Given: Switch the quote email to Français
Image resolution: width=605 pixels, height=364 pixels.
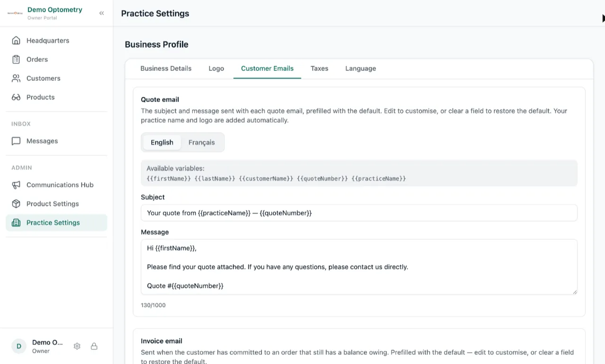Looking at the screenshot, I should pos(201,142).
